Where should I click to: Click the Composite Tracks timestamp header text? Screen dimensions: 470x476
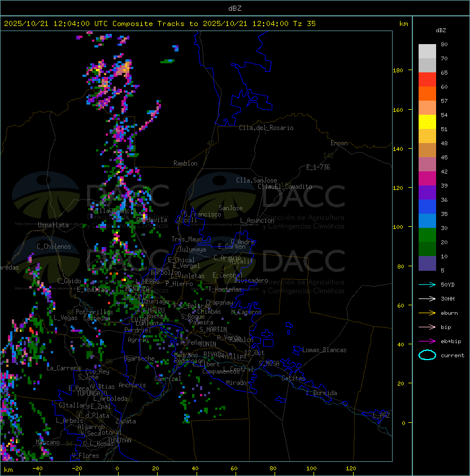point(160,24)
